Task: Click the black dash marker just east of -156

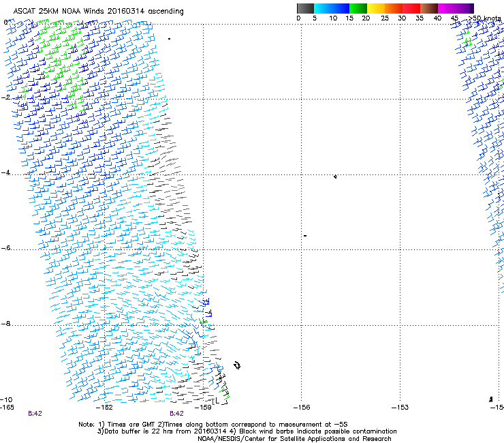Action: 305,236
